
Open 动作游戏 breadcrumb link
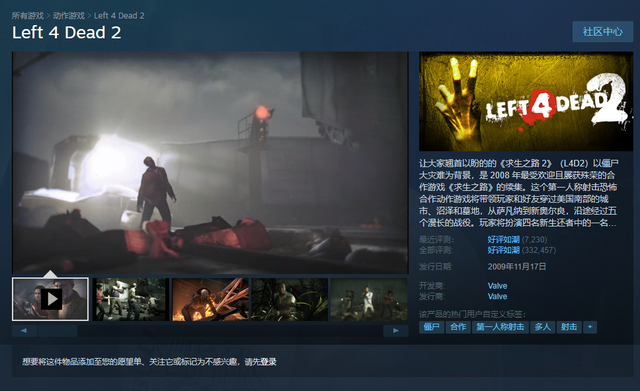point(69,16)
